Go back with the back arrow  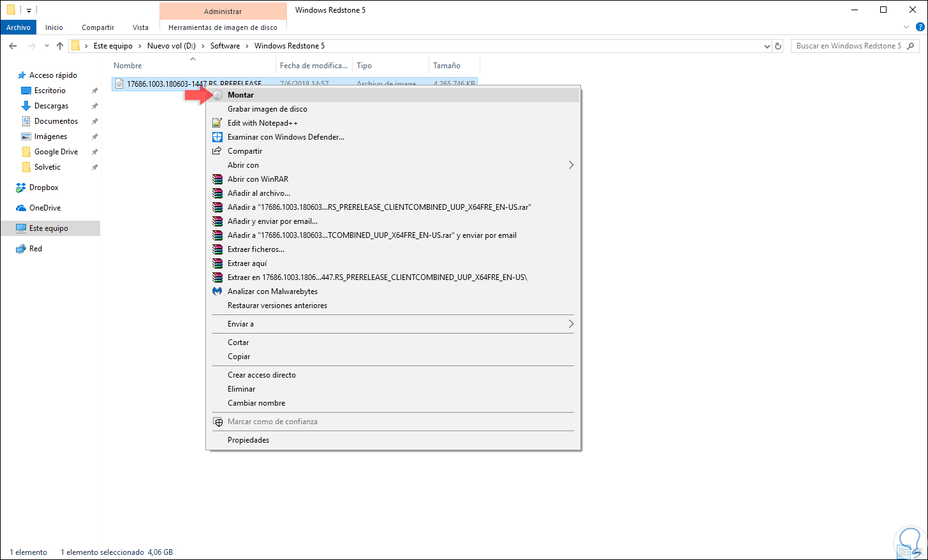pyautogui.click(x=13, y=46)
